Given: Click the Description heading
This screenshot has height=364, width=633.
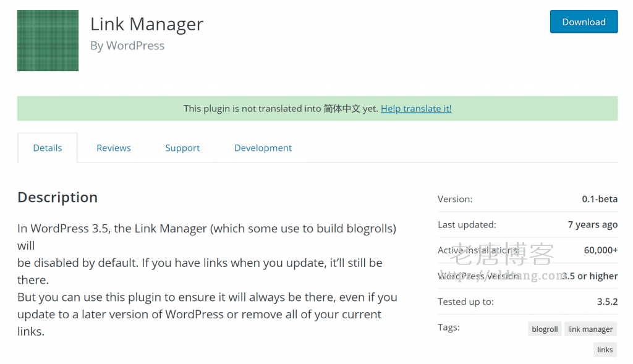Looking at the screenshot, I should (x=57, y=197).
